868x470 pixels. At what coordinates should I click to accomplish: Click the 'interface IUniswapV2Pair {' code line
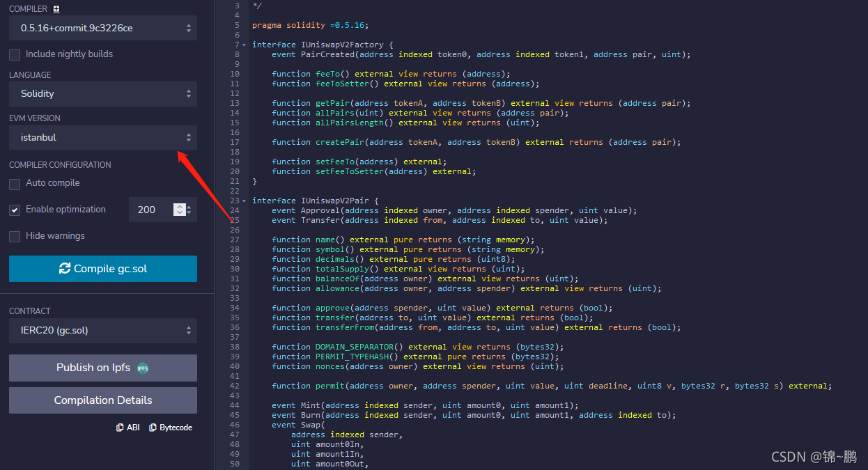[x=315, y=201]
